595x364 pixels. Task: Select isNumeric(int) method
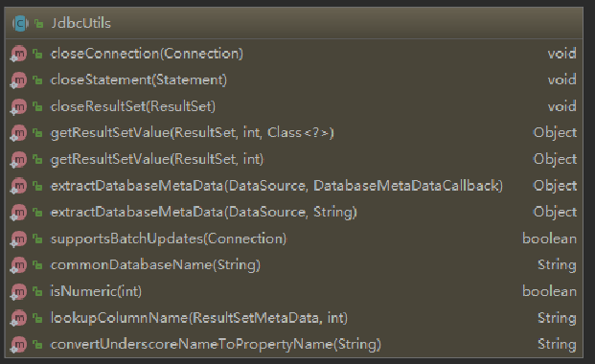96,291
